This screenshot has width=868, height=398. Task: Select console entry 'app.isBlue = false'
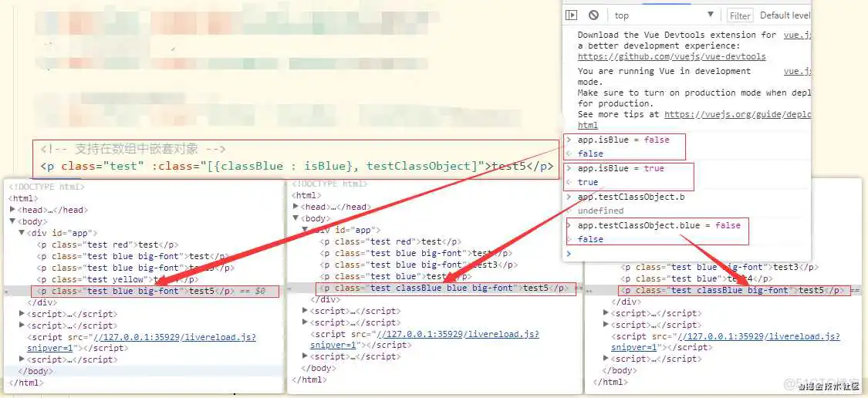tap(623, 140)
